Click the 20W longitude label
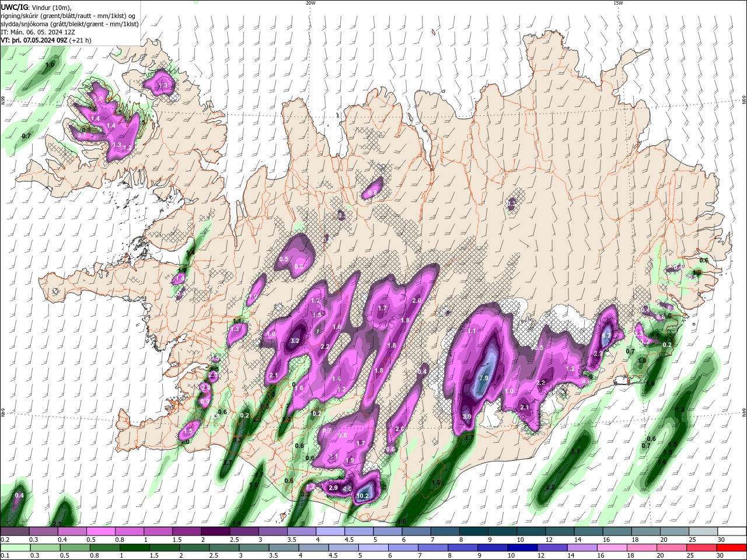Image resolution: width=747 pixels, height=560 pixels. coord(310,3)
